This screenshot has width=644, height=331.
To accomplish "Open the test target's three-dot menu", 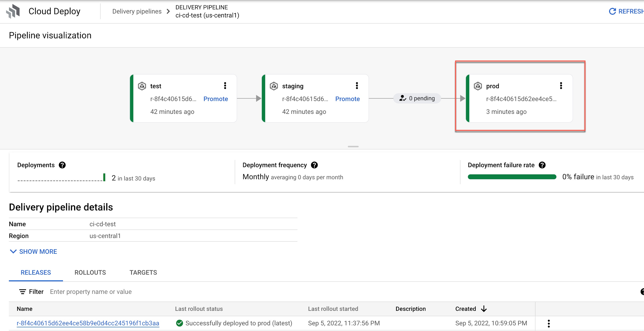I will pos(225,86).
